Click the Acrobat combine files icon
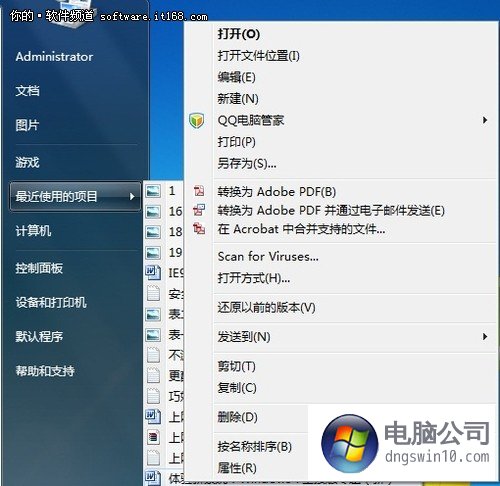Image resolution: width=500 pixels, height=486 pixels. click(199, 229)
